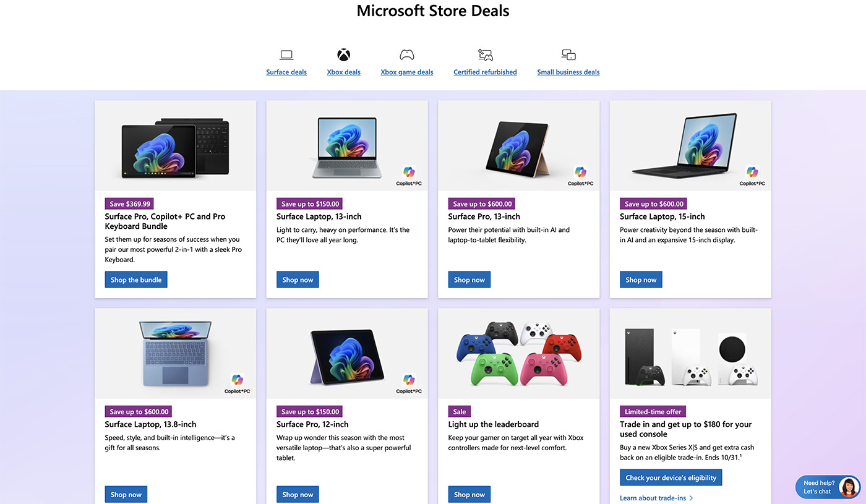The image size is (866, 504).
Task: Open the Surface deals link
Action: pyautogui.click(x=286, y=72)
